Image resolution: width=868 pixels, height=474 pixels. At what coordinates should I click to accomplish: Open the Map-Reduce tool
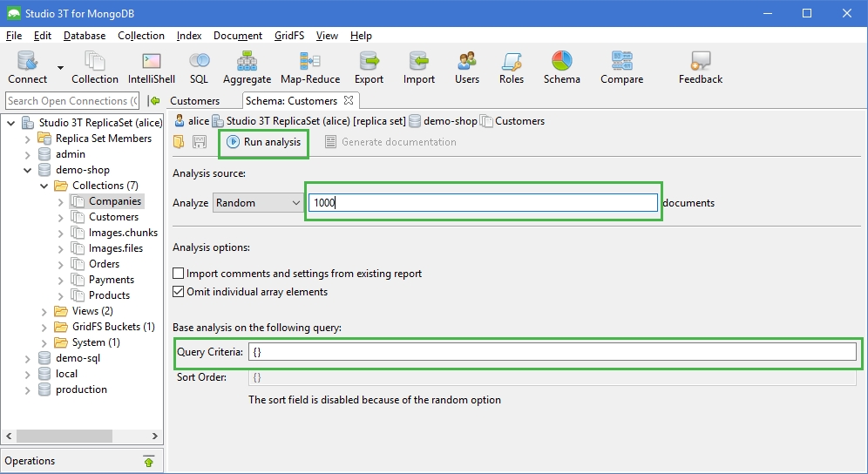[x=310, y=67]
